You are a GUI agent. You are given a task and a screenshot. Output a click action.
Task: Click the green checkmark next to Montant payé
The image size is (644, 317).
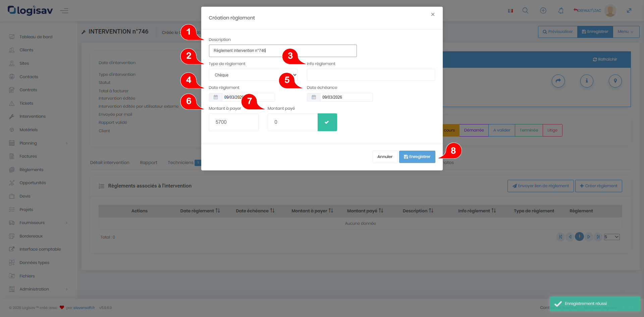pos(327,122)
